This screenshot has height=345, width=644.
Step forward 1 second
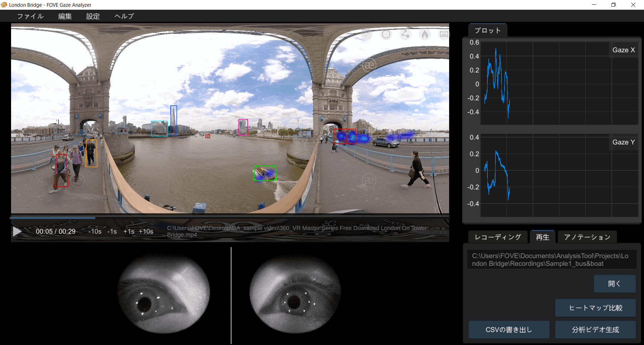(129, 231)
